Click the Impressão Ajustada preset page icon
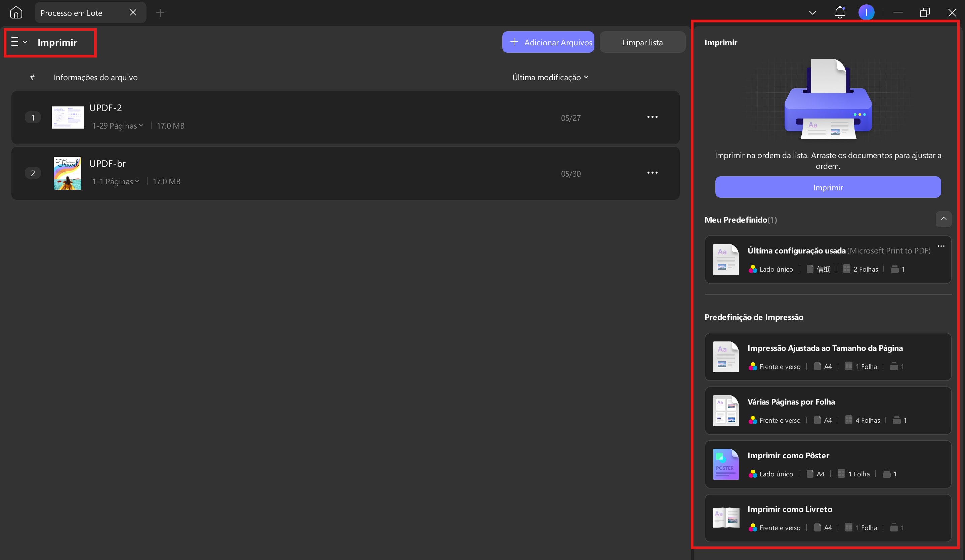The image size is (965, 560). [x=726, y=357]
